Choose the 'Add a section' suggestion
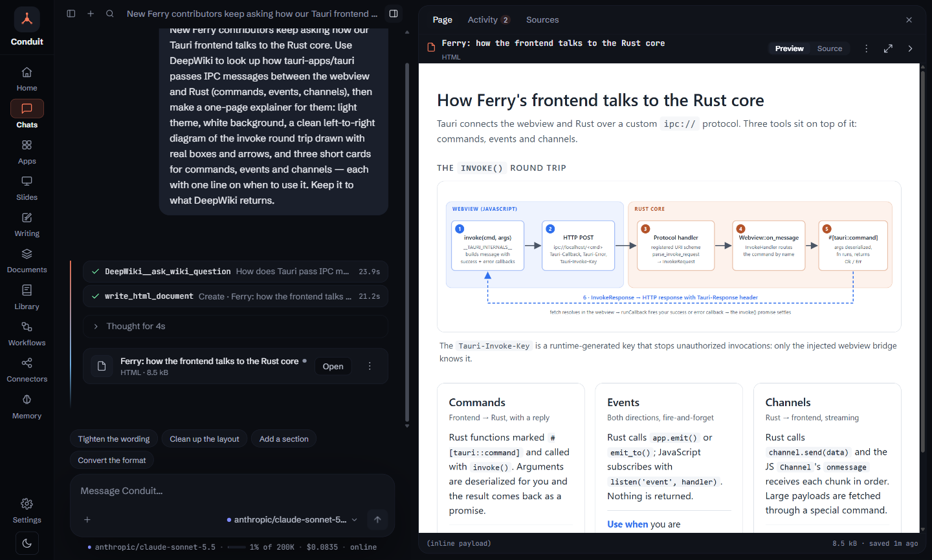 [283, 439]
